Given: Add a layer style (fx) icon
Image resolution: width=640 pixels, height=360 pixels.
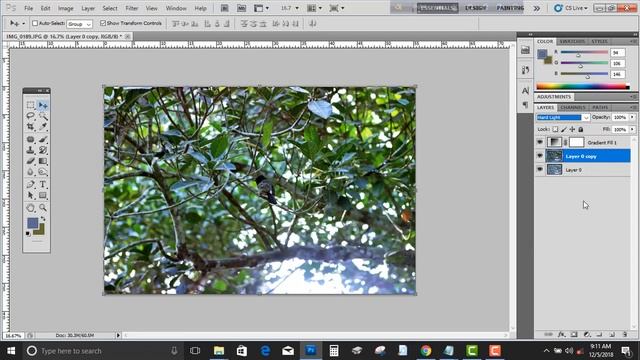Looking at the screenshot, I should (561, 334).
